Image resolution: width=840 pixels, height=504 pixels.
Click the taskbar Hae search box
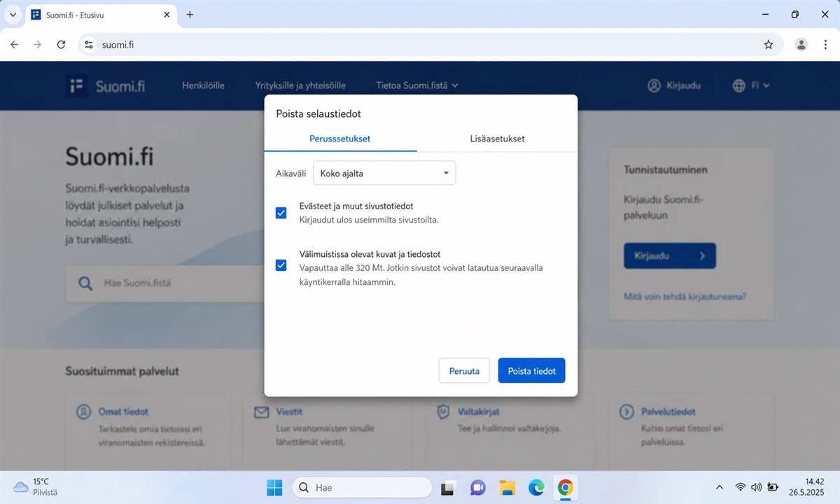tap(362, 488)
